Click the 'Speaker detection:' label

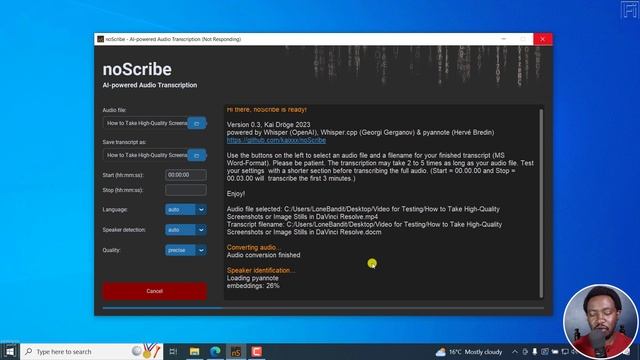tap(124, 230)
